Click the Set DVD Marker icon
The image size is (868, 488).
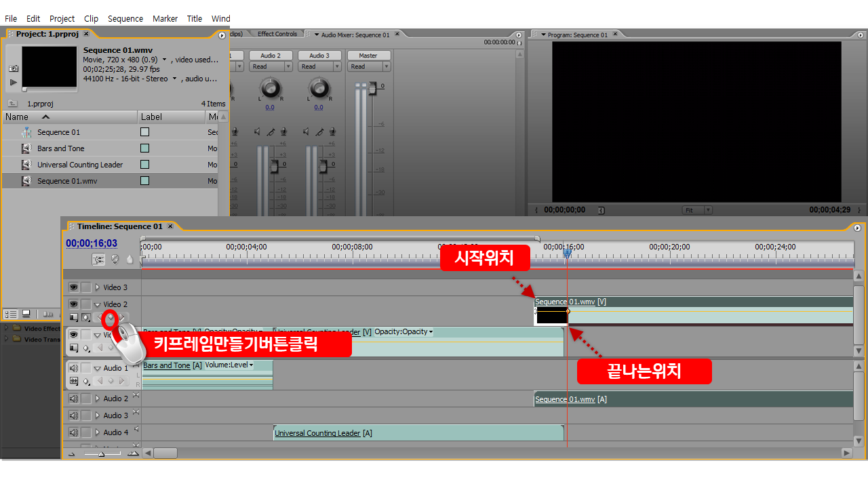[115, 259]
